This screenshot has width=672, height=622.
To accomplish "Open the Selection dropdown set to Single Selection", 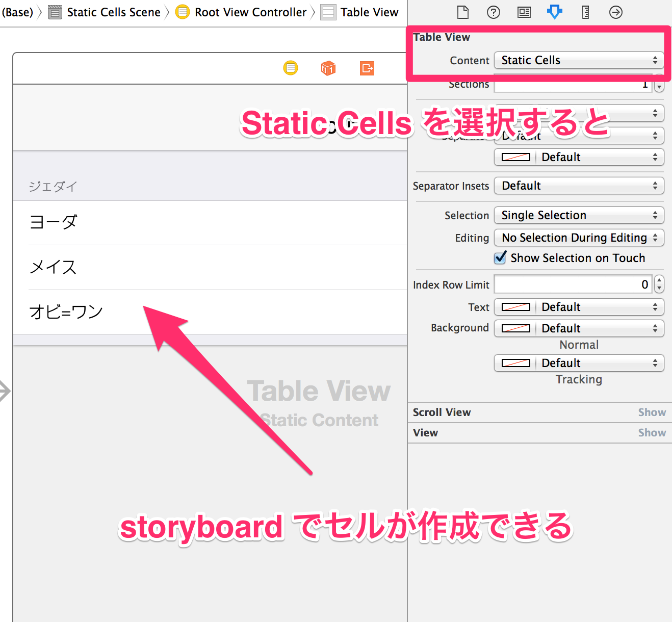I will coord(579,215).
